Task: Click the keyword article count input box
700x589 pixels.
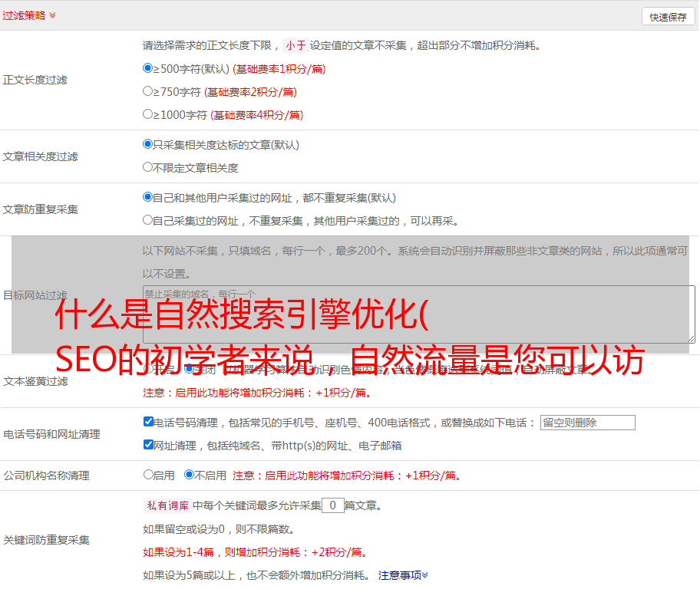Action: point(332,505)
